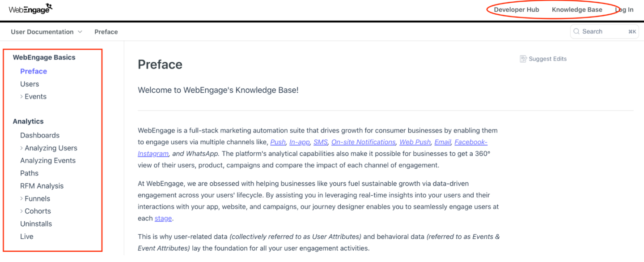Open the Dashboards page from the sidebar
The width and height of the screenshot is (644, 262).
(40, 135)
